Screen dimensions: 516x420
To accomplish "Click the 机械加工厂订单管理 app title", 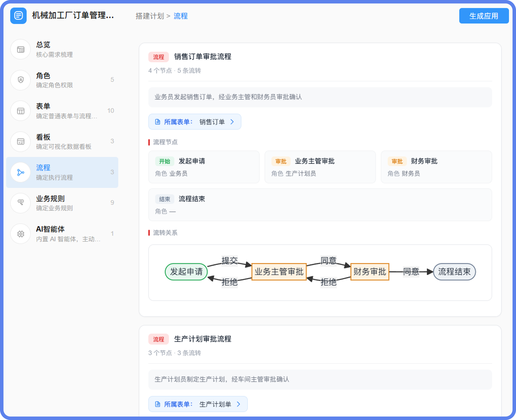I will pyautogui.click(x=73, y=15).
